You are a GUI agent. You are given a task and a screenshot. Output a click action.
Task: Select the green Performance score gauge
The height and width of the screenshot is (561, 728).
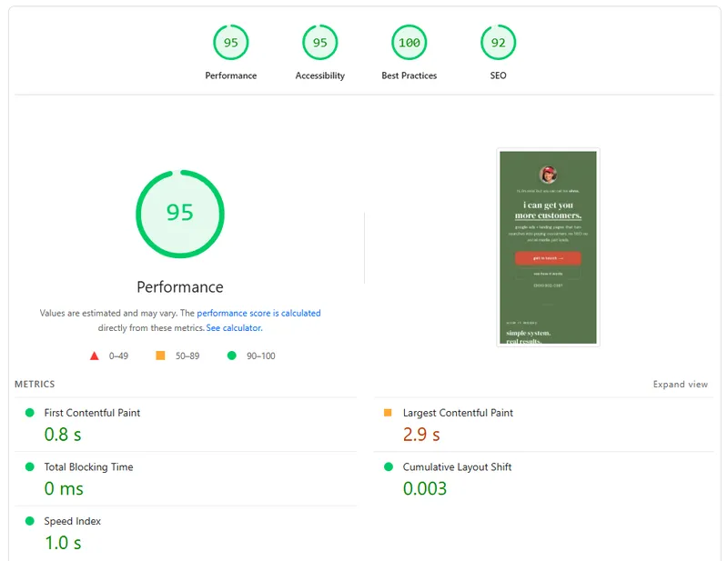click(x=230, y=42)
